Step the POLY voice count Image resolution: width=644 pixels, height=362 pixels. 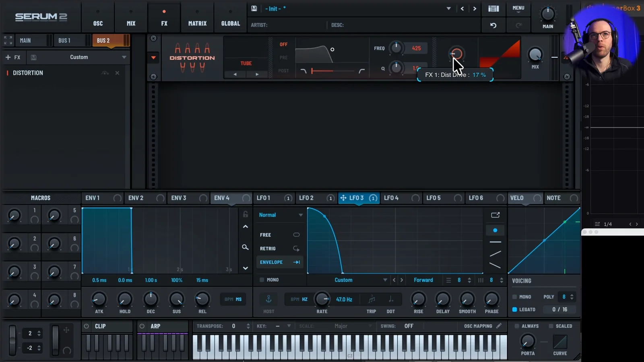pyautogui.click(x=572, y=297)
